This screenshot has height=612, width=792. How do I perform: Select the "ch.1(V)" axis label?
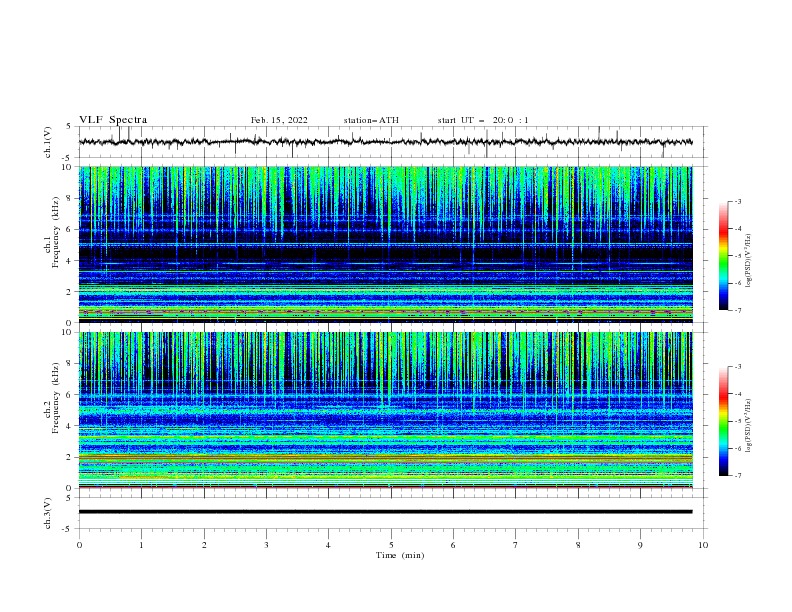[x=48, y=142]
